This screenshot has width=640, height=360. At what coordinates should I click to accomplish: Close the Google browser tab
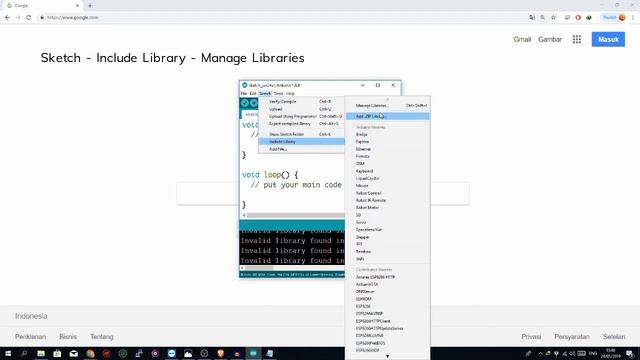click(77, 6)
